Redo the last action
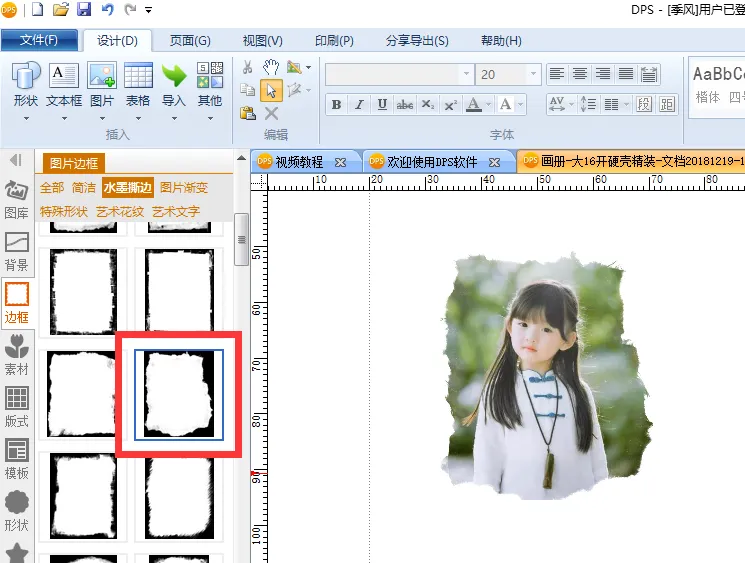 click(130, 9)
